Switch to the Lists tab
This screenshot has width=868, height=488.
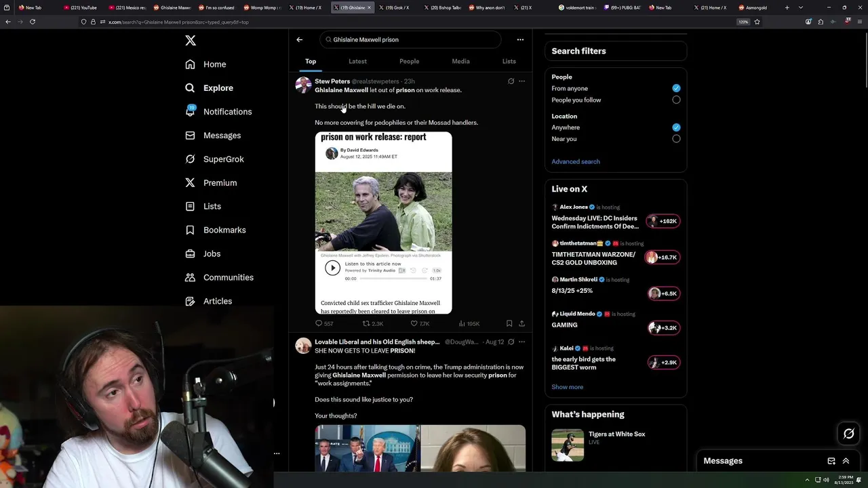509,62
